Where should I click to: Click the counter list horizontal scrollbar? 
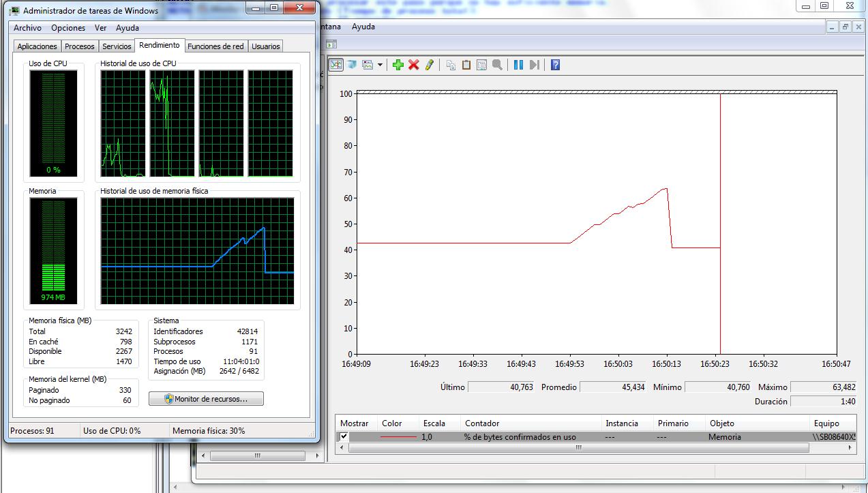(578, 448)
